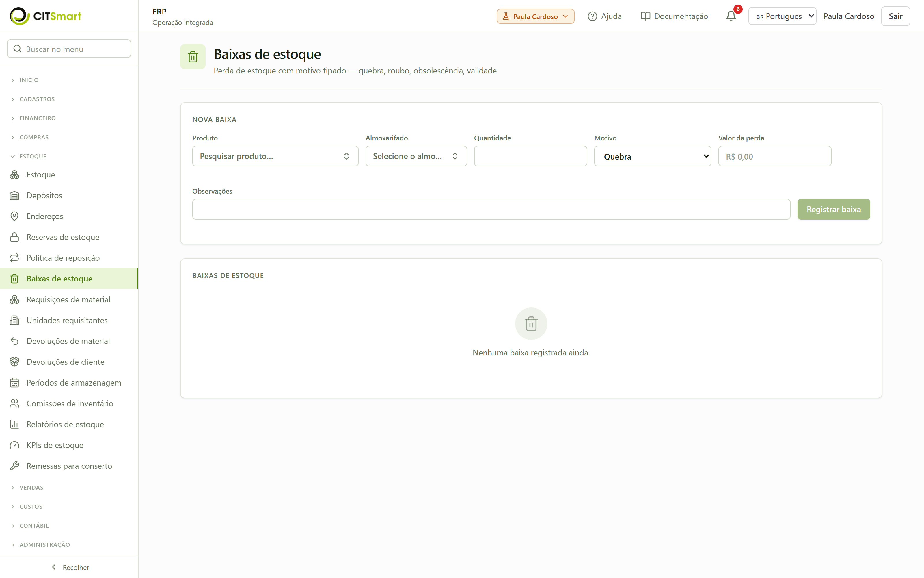Focus the Buscar no menu search field
The height and width of the screenshot is (578, 924).
69,49
